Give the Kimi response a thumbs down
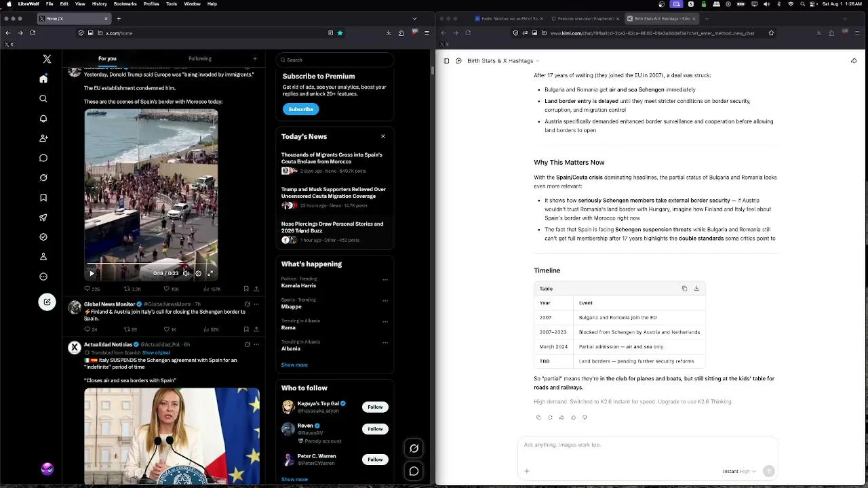The width and height of the screenshot is (868, 488). (585, 418)
